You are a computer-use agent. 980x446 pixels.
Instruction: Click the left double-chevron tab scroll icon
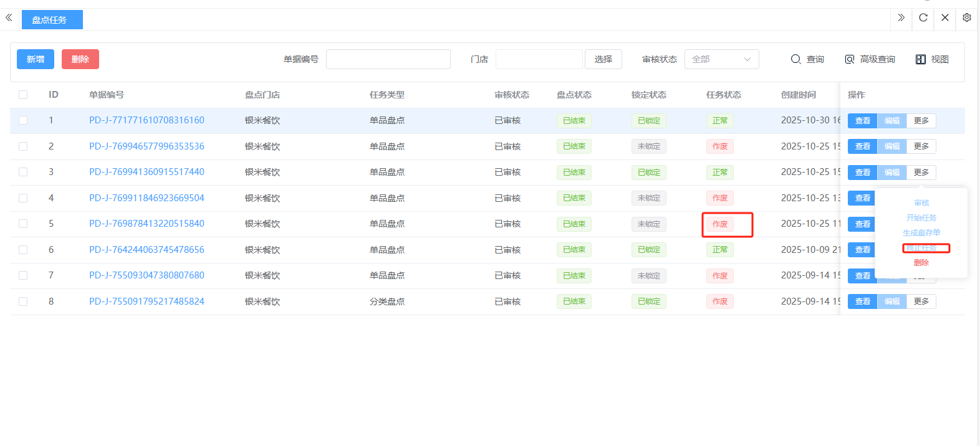pos(9,18)
